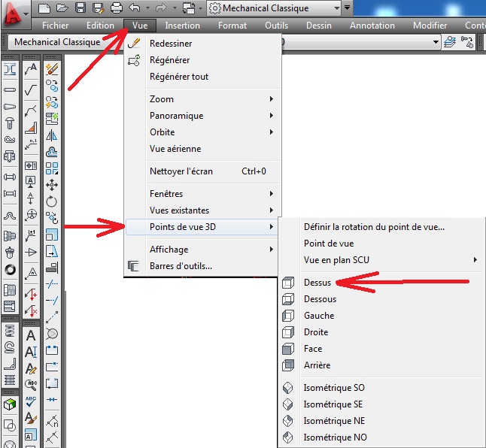
Task: Select the Offset tool
Action: pyautogui.click(x=52, y=152)
